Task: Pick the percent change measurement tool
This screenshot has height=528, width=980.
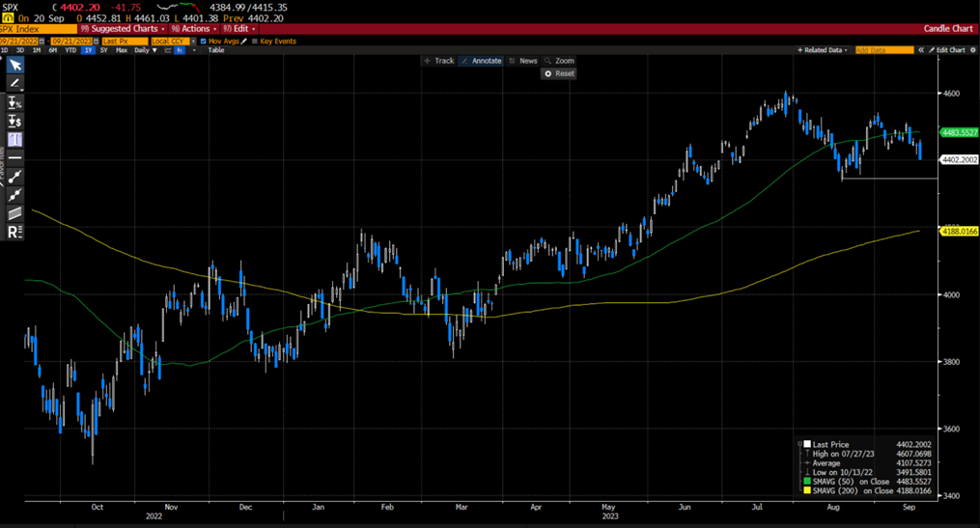Action: tap(14, 102)
